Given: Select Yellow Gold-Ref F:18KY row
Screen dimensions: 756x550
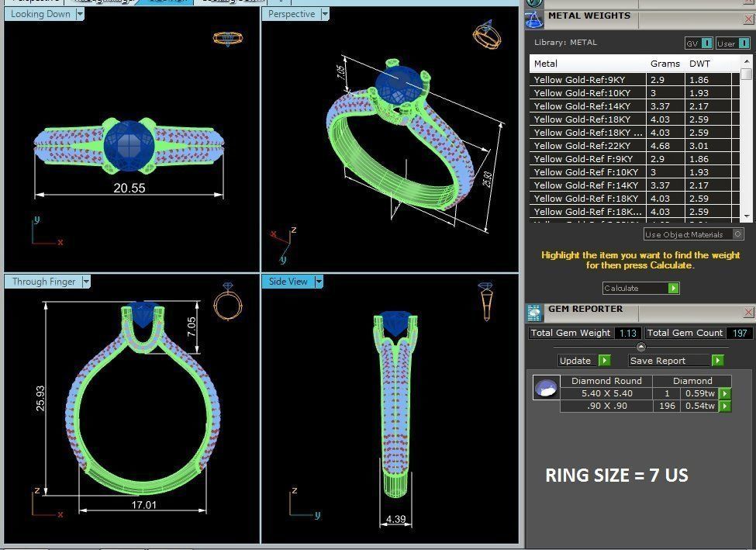Looking at the screenshot, I should [634, 199].
